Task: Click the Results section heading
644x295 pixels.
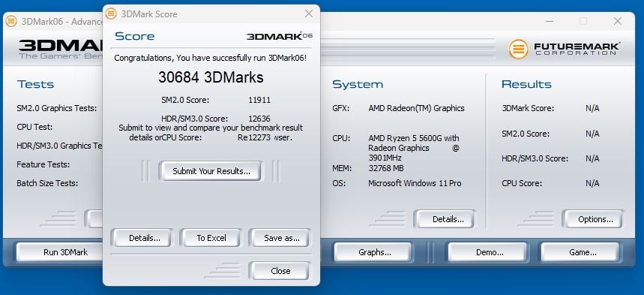Action: pos(526,84)
